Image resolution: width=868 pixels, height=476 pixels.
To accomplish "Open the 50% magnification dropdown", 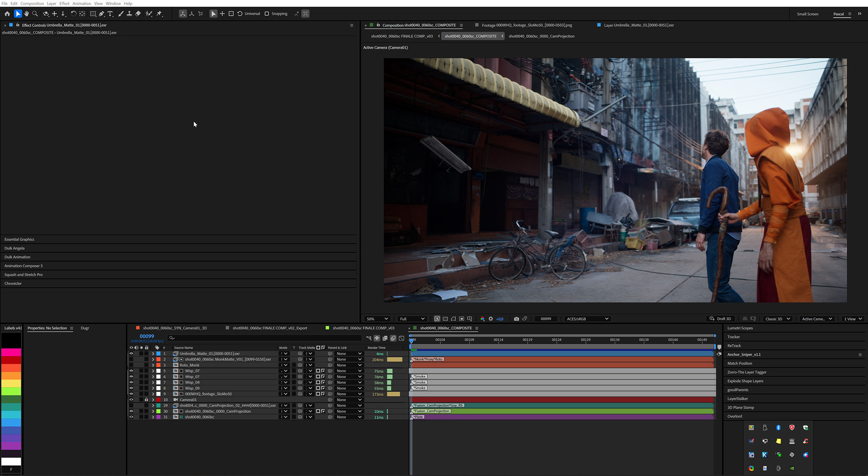I will coord(377,319).
